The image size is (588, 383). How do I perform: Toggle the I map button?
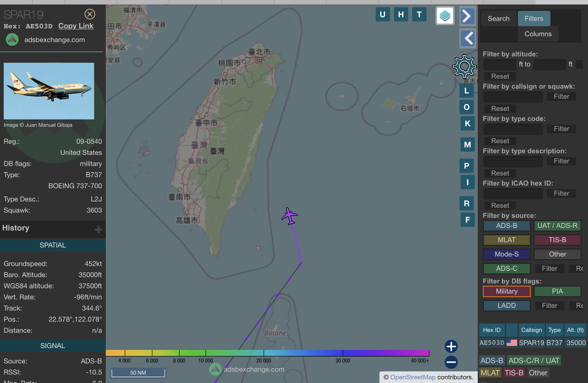tap(467, 182)
